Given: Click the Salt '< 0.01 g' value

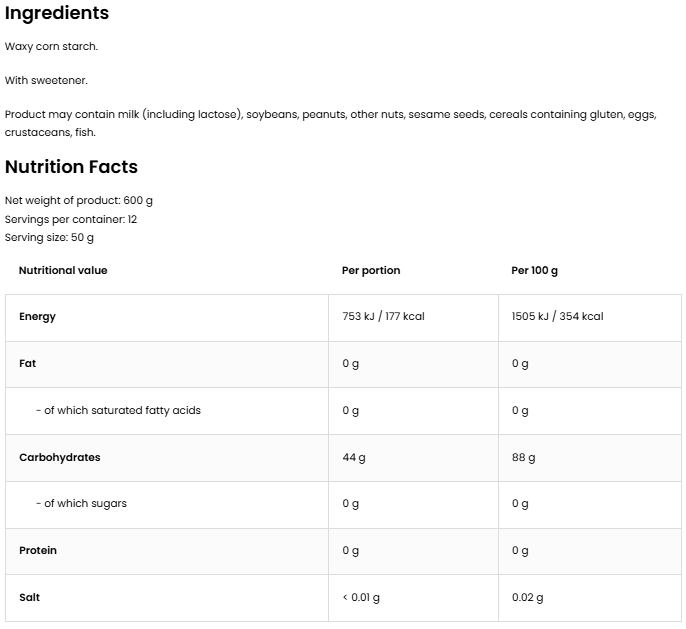Looking at the screenshot, I should click(361, 597).
